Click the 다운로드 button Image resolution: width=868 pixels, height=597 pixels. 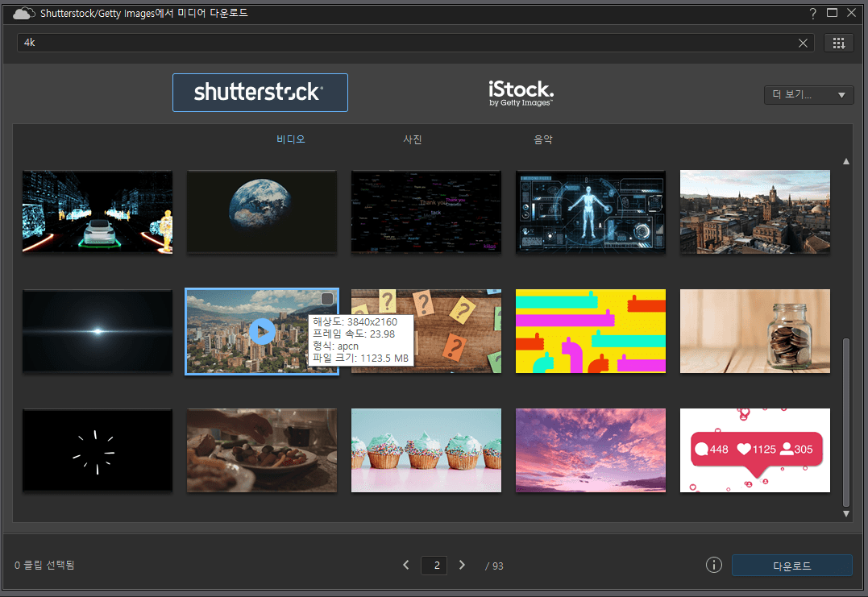coord(791,566)
